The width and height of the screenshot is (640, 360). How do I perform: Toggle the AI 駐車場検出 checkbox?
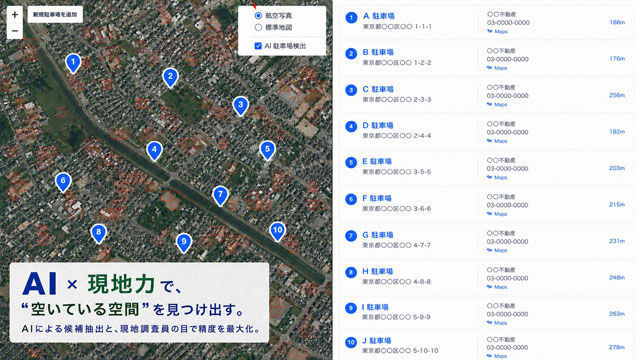pyautogui.click(x=258, y=46)
